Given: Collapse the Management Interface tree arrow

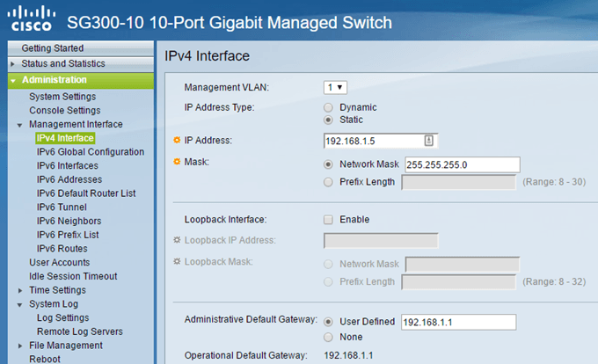Looking at the screenshot, I should point(20,125).
